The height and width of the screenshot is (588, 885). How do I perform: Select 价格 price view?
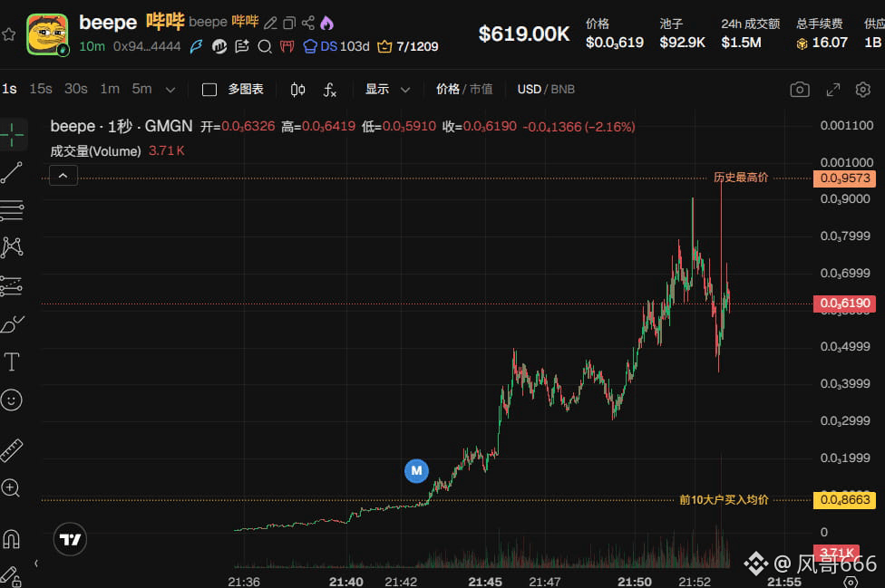tap(448, 89)
